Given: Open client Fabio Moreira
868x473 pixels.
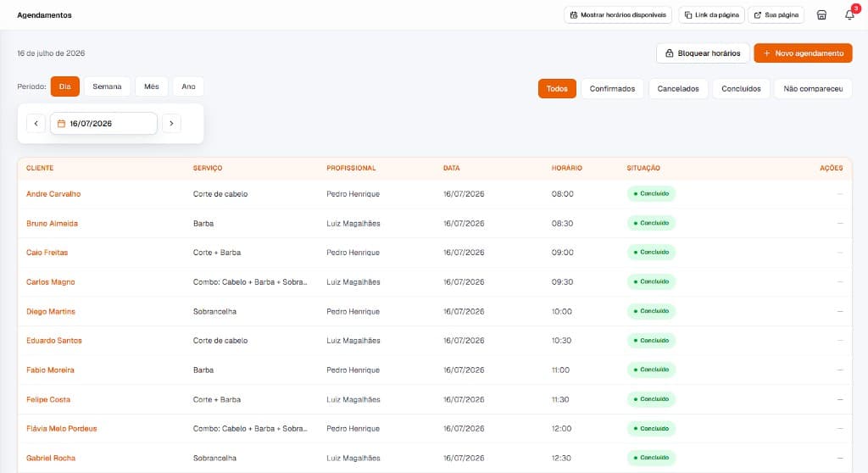Looking at the screenshot, I should click(50, 370).
